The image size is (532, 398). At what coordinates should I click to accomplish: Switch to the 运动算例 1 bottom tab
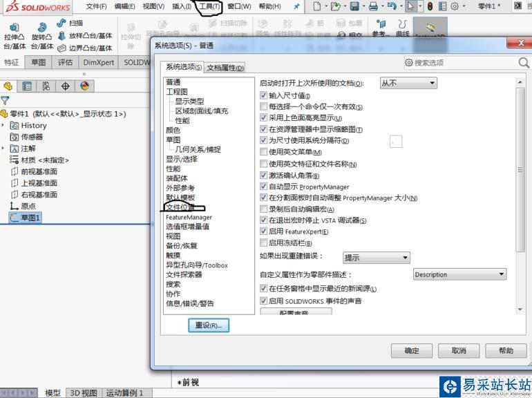click(124, 393)
